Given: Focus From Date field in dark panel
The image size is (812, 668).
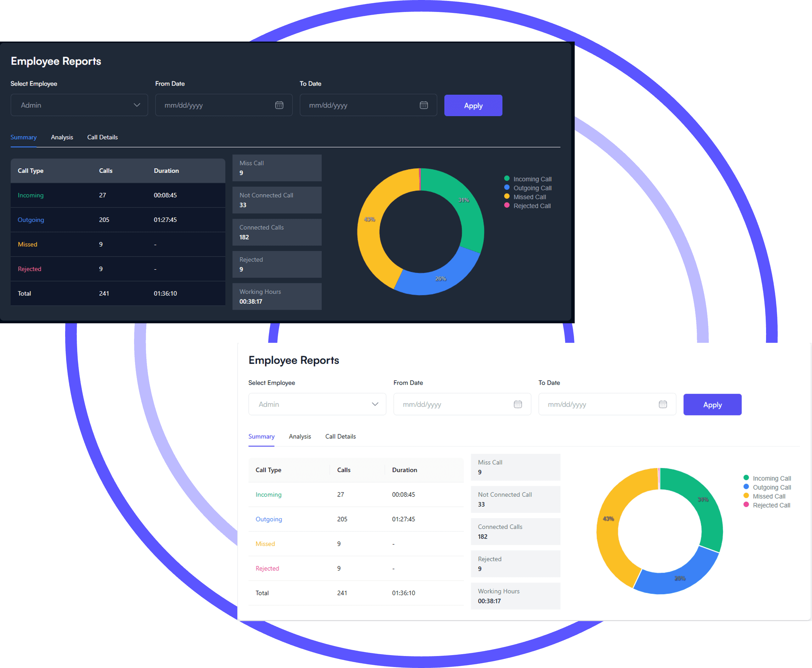Looking at the screenshot, I should [223, 105].
